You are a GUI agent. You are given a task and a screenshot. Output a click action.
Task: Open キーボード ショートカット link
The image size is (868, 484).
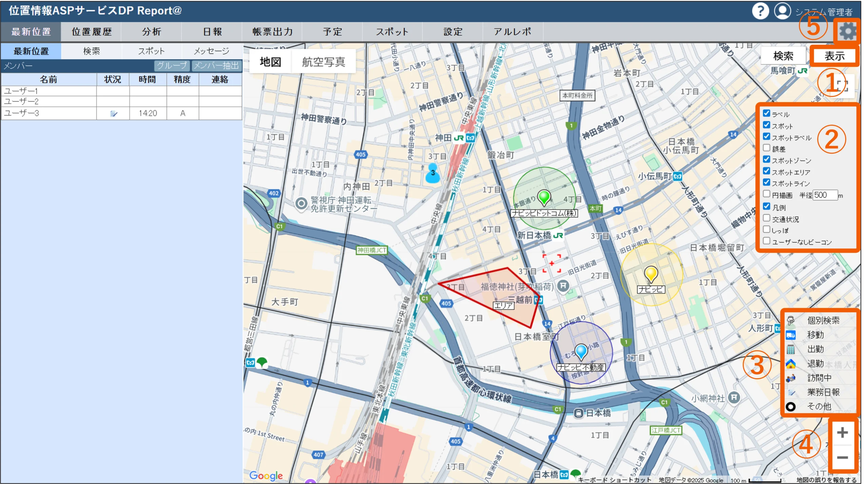(614, 480)
